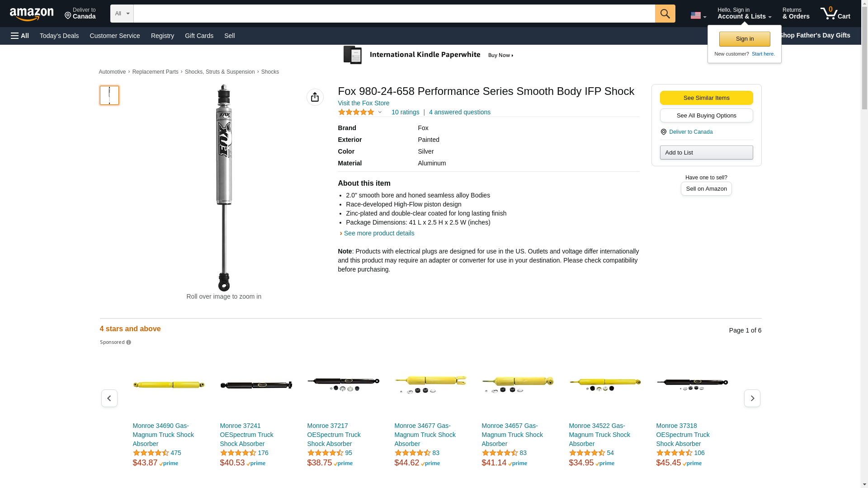Screen dimensions: 868x488
Task: Click See Similar Items button
Action: pos(706,98)
